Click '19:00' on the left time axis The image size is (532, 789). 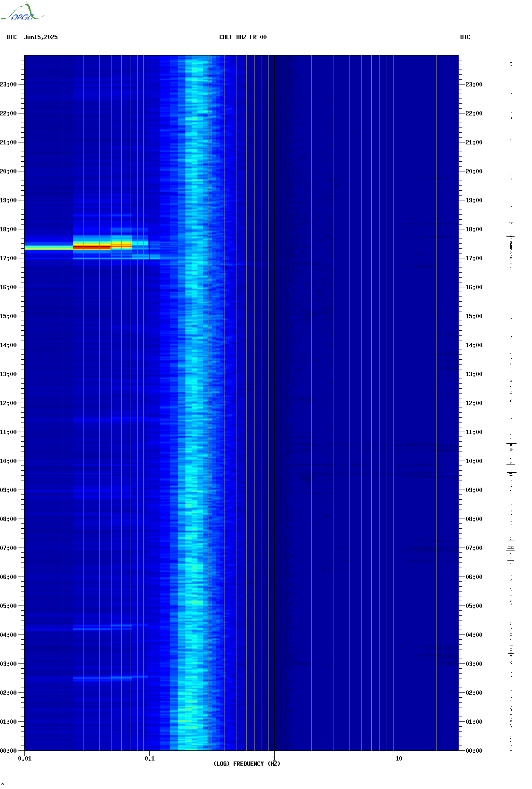[8, 200]
